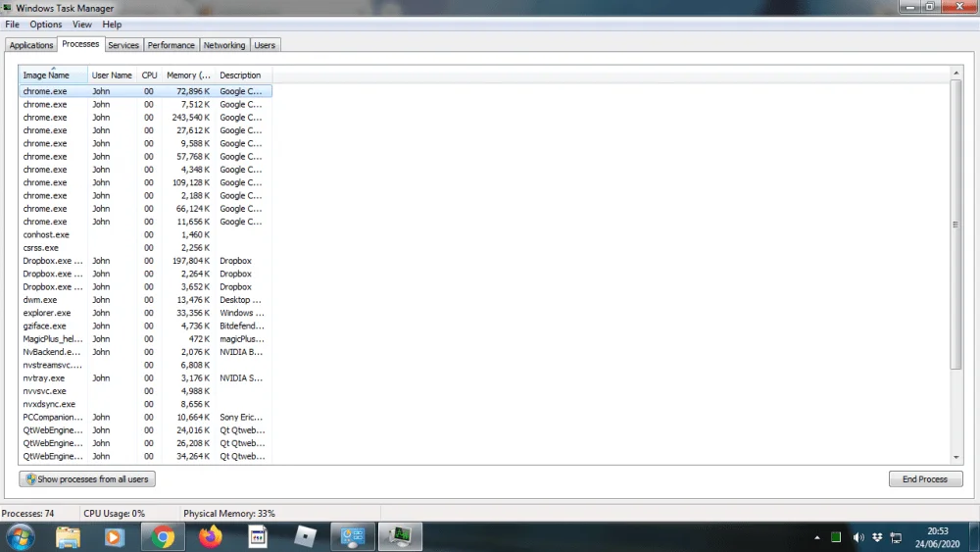Select the nvxdsync.exe process row
The width and height of the screenshot is (980, 552).
[x=145, y=405]
